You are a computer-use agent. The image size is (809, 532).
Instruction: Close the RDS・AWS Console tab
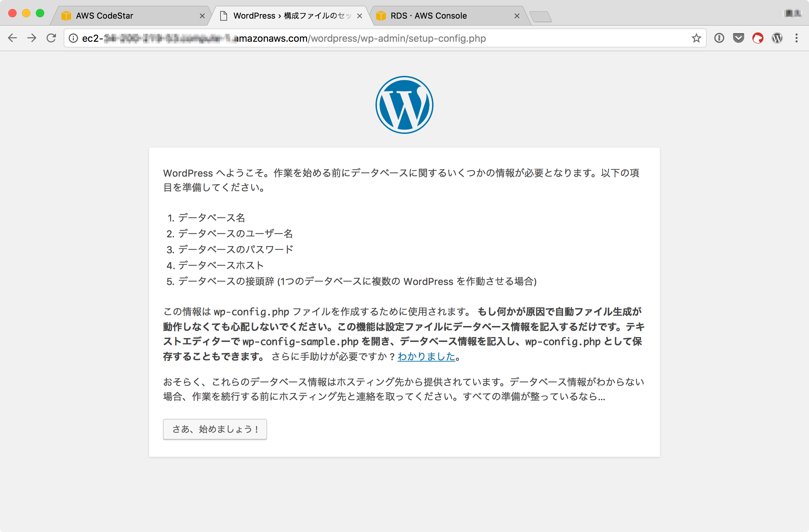tap(517, 16)
